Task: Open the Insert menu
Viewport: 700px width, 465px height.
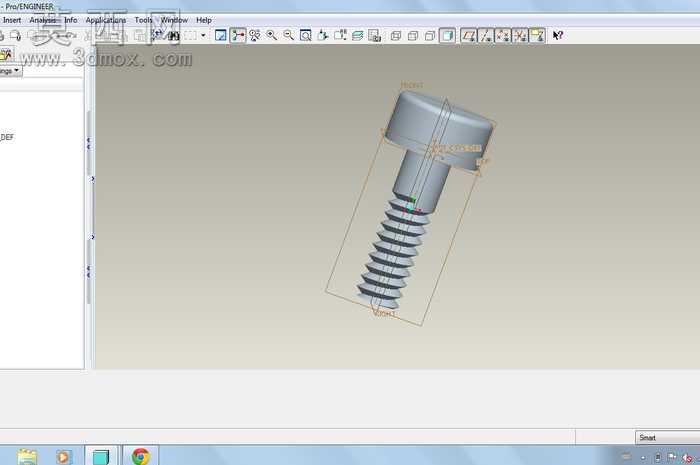Action: pyautogui.click(x=12, y=20)
